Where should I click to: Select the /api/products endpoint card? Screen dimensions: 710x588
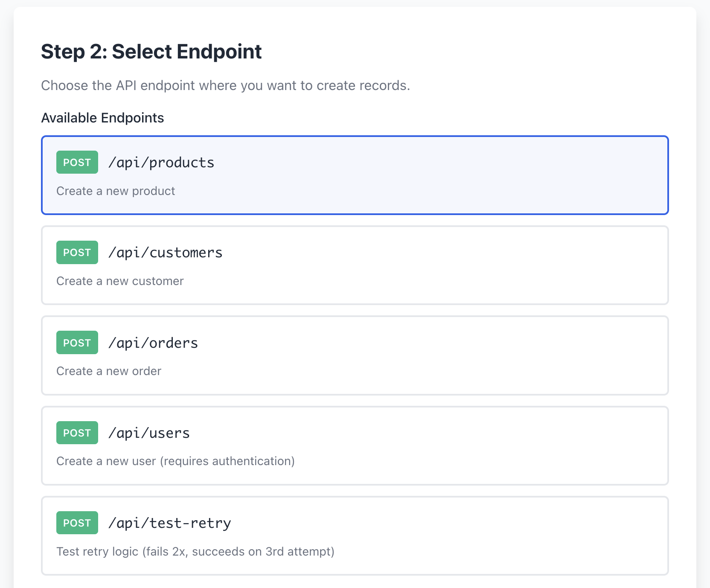(354, 175)
